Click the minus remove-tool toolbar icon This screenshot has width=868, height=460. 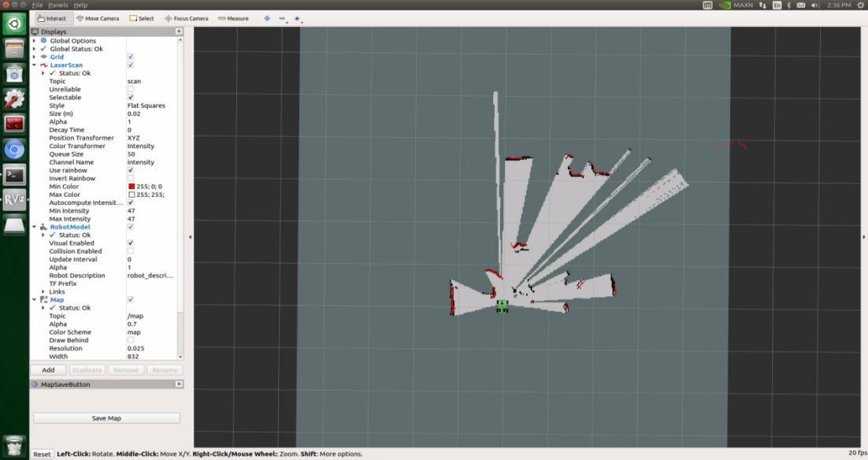click(x=282, y=18)
